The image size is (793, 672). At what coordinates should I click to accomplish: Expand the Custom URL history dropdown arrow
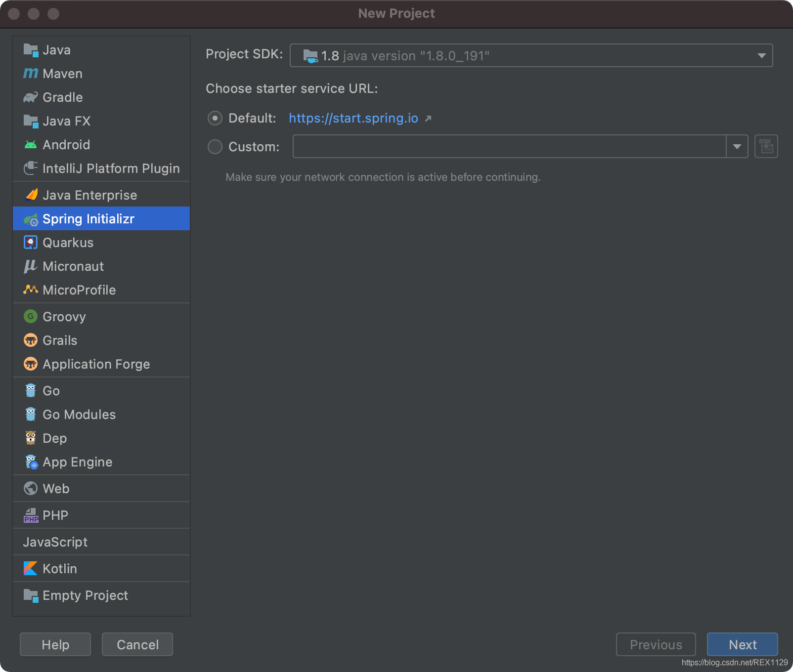737,146
